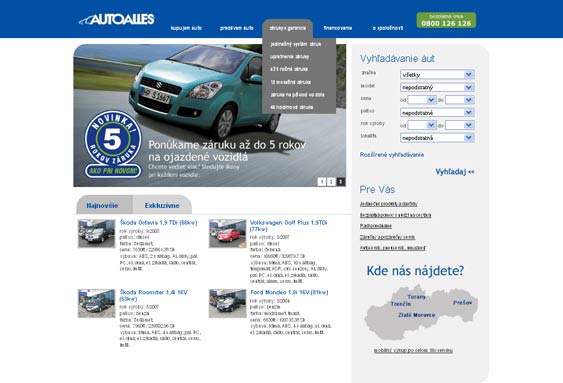Screen dimensions: 563x383
Task: Go to banner slide 2
Action: tap(331, 182)
